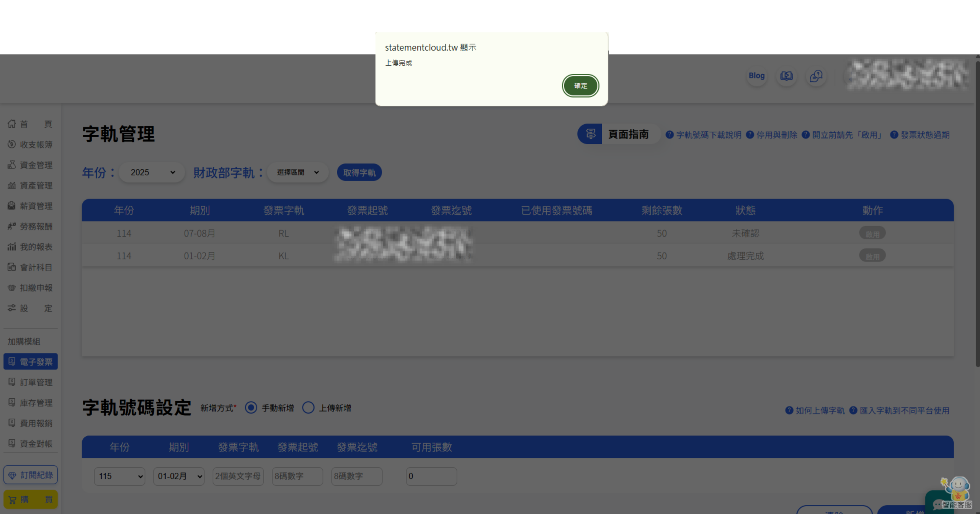Click the 資產管理 icon in the sidebar
The width and height of the screenshot is (980, 514).
click(11, 185)
